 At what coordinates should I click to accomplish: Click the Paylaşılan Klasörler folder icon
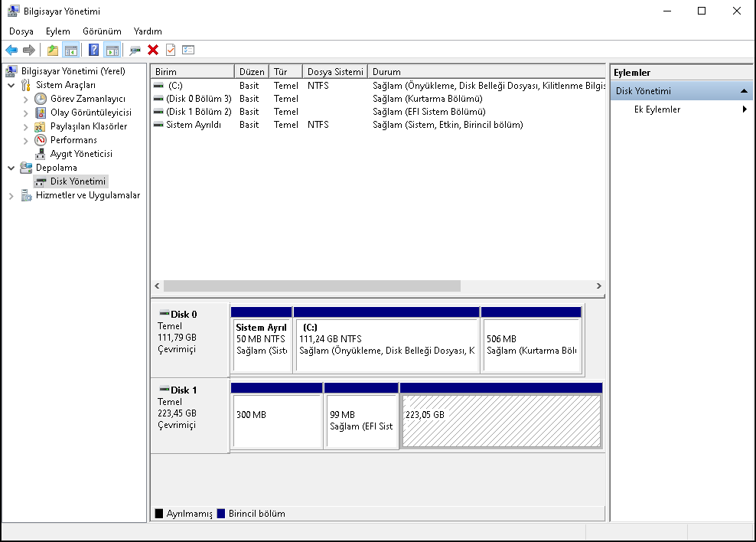pyautogui.click(x=41, y=127)
